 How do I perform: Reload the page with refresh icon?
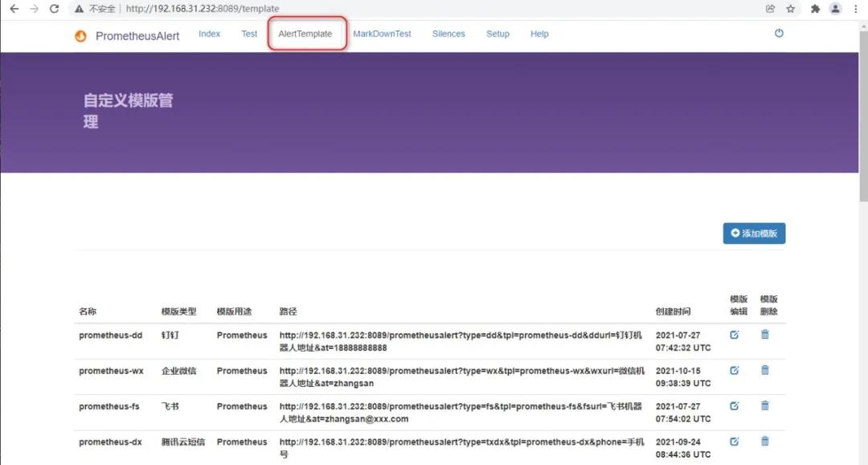pos(55,9)
